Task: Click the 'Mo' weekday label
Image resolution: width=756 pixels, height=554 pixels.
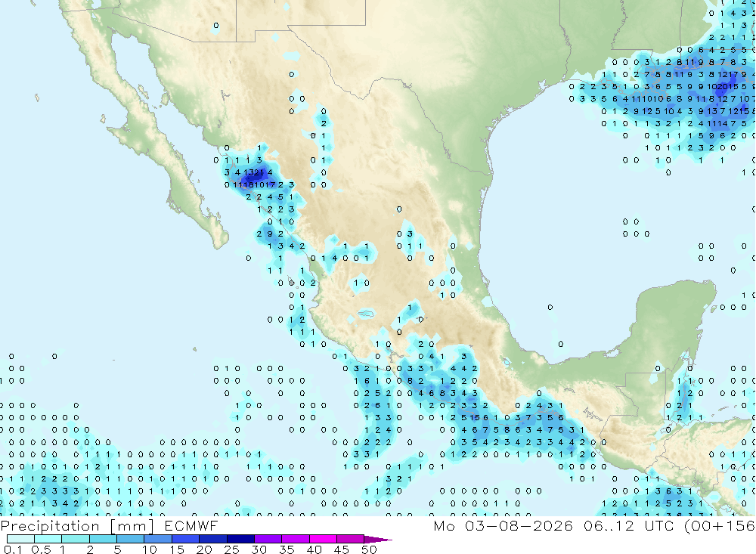Action: [444, 525]
